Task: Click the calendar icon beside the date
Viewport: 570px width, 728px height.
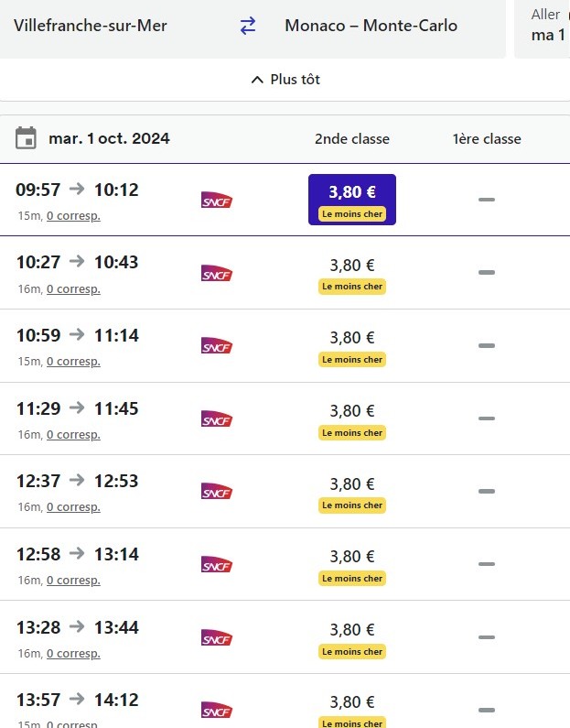Action: [x=27, y=139]
